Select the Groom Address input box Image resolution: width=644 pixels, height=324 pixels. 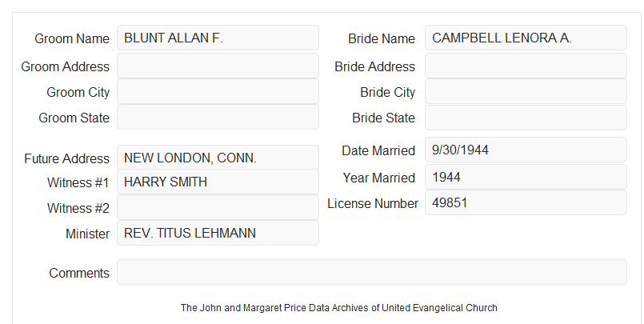click(218, 66)
